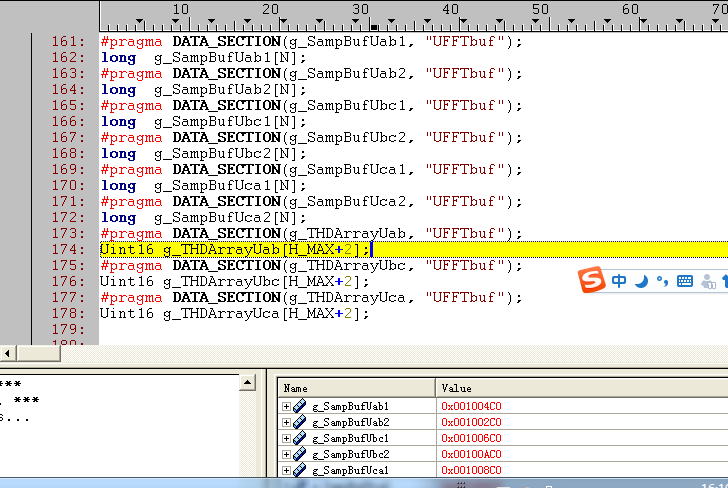
Task: Open the Sogou soft keyboard icon
Action: click(685, 281)
